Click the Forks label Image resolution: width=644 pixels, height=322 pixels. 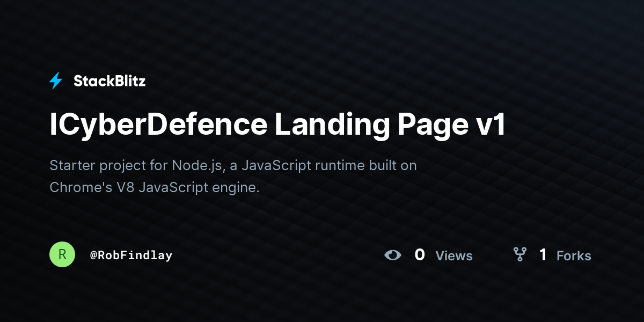pyautogui.click(x=574, y=256)
